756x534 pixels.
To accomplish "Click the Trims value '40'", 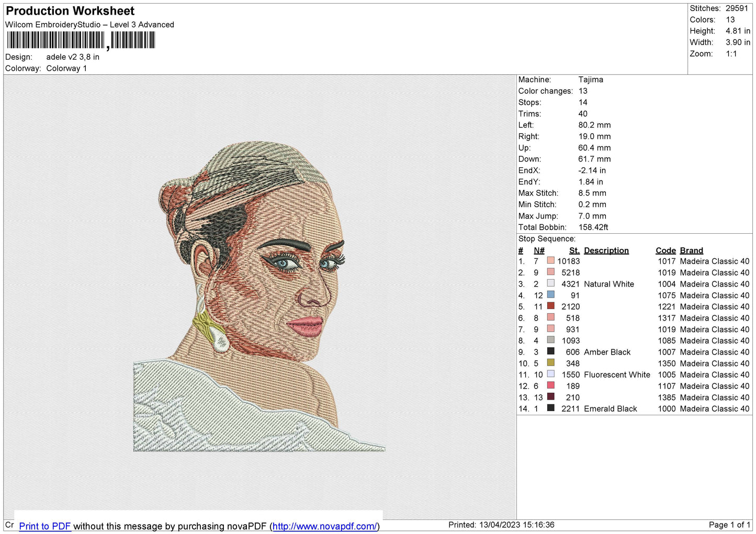I will coord(583,113).
